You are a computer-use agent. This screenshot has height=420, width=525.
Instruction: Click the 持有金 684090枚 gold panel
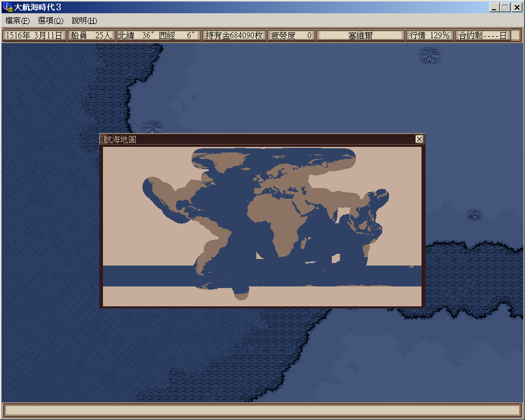[x=234, y=36]
